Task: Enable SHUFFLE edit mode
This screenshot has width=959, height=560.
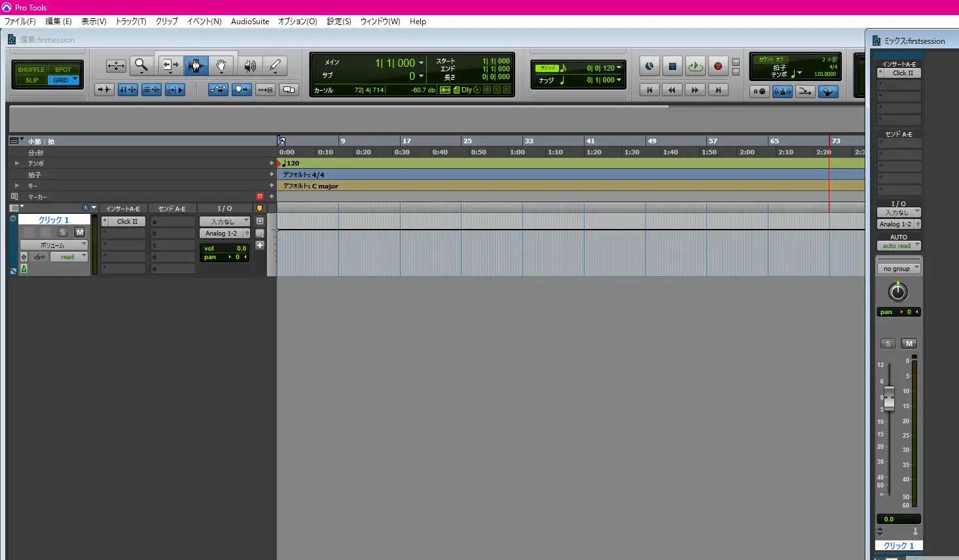Action: pos(31,69)
